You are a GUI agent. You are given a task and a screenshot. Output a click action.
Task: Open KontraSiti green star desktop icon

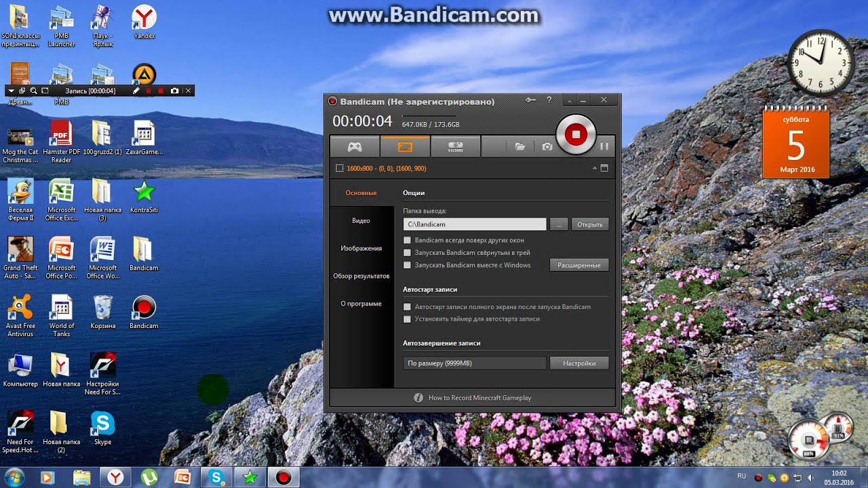[x=144, y=197]
